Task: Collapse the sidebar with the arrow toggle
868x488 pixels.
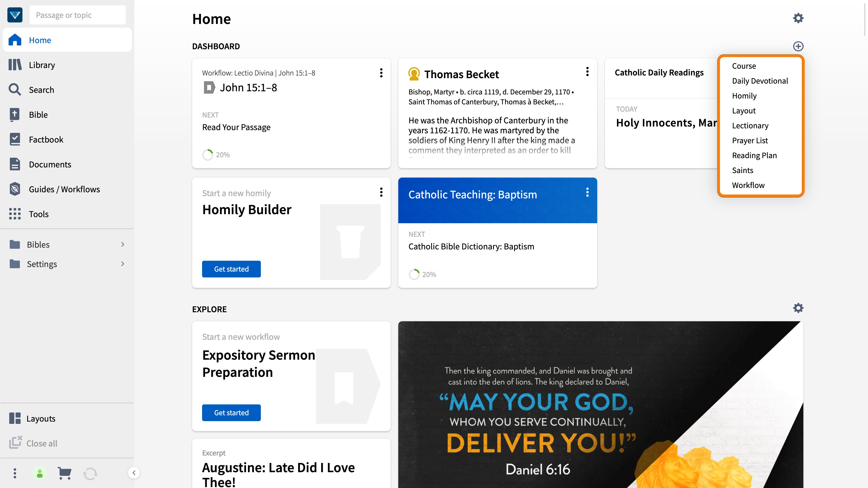Action: 134,472
